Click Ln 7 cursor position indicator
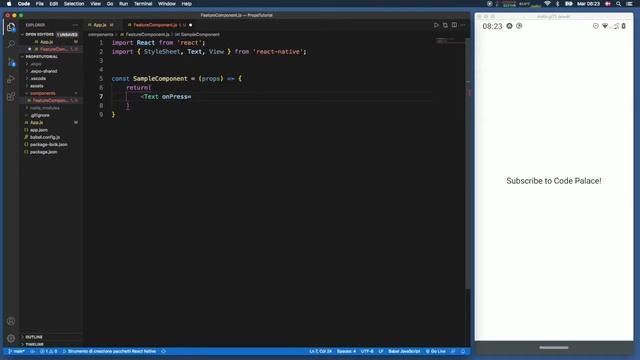Image resolution: width=640 pixels, height=360 pixels. (x=320, y=351)
